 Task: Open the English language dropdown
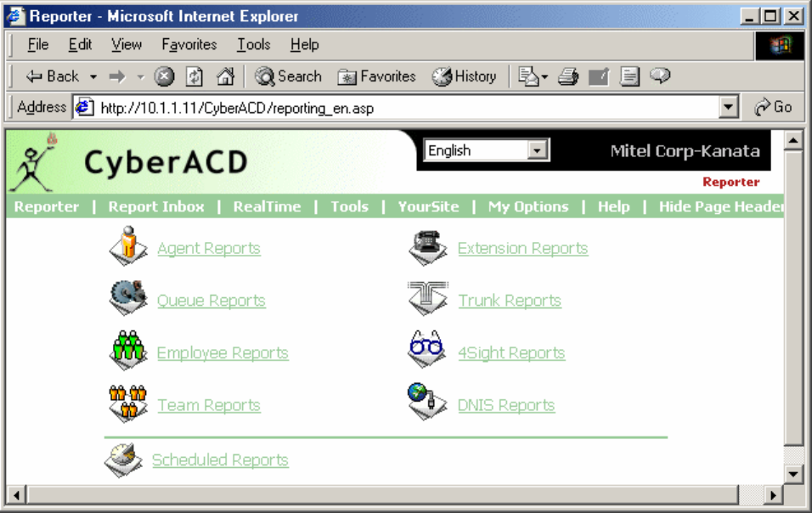pos(537,150)
